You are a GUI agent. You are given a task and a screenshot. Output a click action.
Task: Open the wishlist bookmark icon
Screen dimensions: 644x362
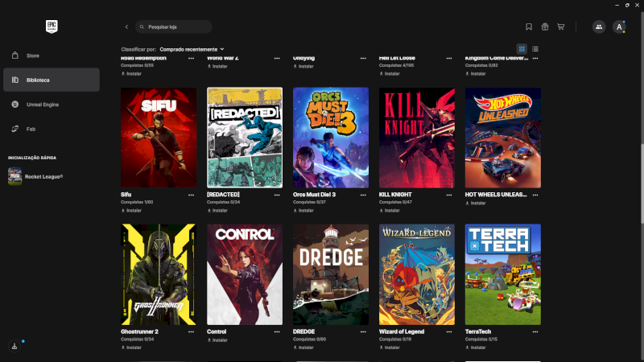pos(529,27)
